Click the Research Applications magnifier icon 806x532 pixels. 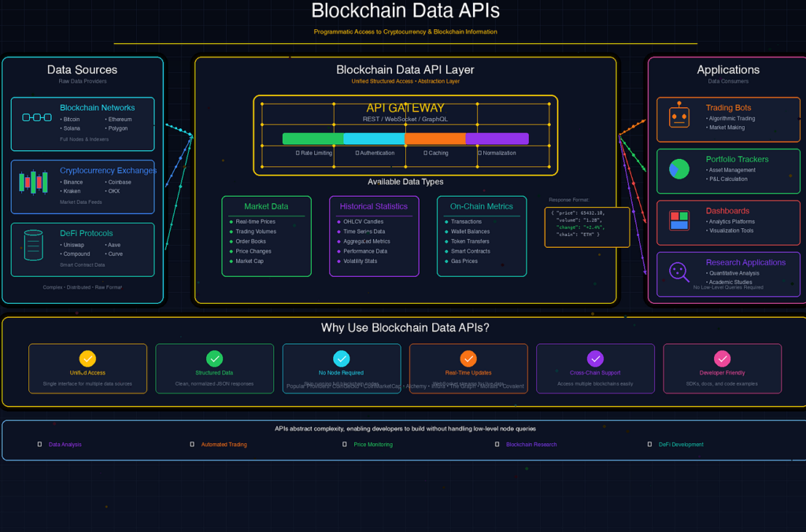click(679, 272)
